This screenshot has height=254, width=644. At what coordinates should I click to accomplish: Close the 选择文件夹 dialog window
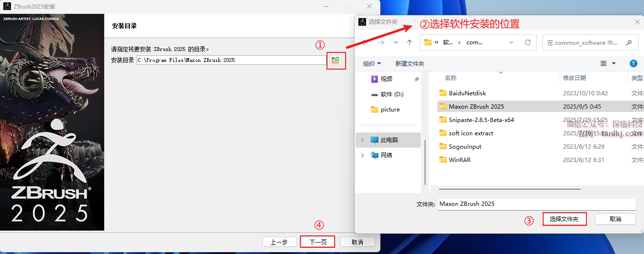coord(637,22)
